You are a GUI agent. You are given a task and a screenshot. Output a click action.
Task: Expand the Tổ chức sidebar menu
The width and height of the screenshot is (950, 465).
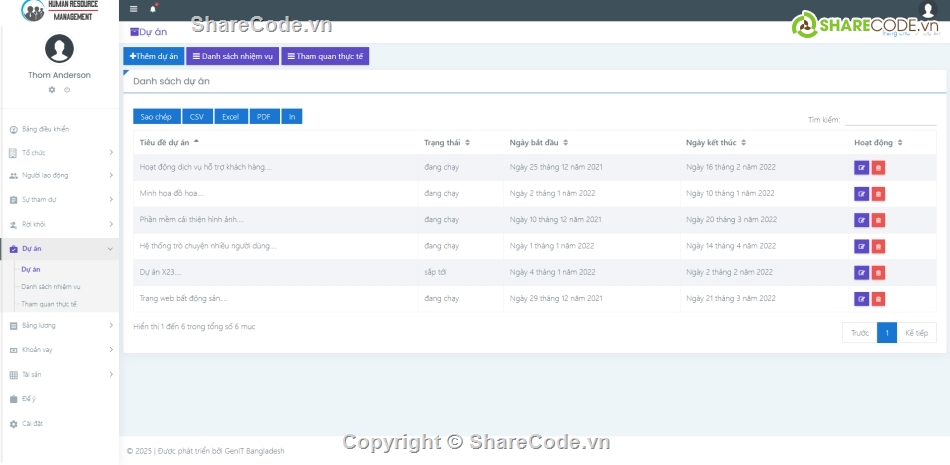[59, 153]
